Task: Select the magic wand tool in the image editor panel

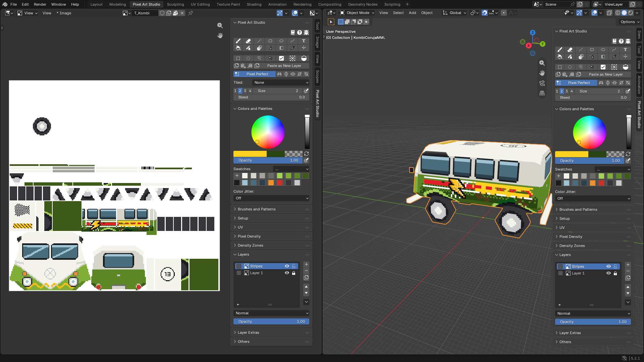Action: click(270, 58)
